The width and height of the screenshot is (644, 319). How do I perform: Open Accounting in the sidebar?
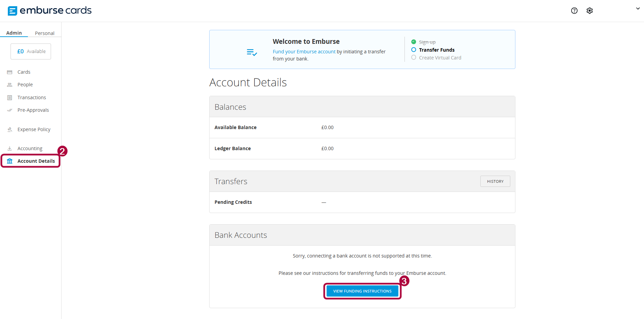pos(30,148)
